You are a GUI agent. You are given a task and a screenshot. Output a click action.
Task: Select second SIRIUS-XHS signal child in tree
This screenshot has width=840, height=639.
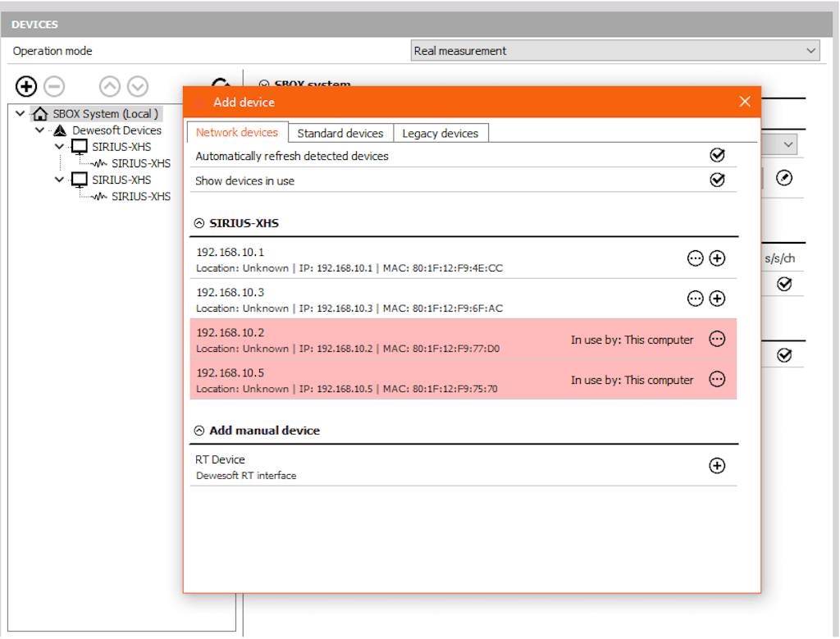coord(141,197)
